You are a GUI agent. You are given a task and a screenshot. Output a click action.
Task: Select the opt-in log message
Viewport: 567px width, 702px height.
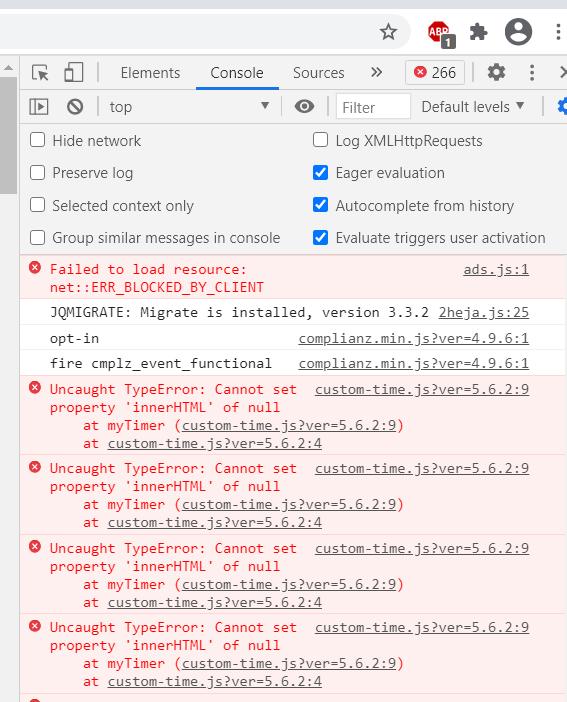74,338
